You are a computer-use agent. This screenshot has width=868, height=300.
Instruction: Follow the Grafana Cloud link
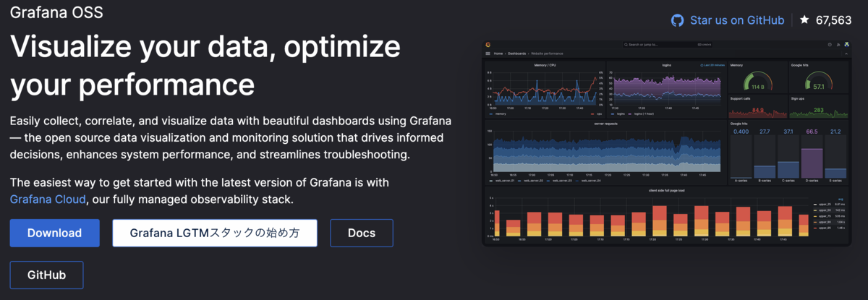coord(48,199)
